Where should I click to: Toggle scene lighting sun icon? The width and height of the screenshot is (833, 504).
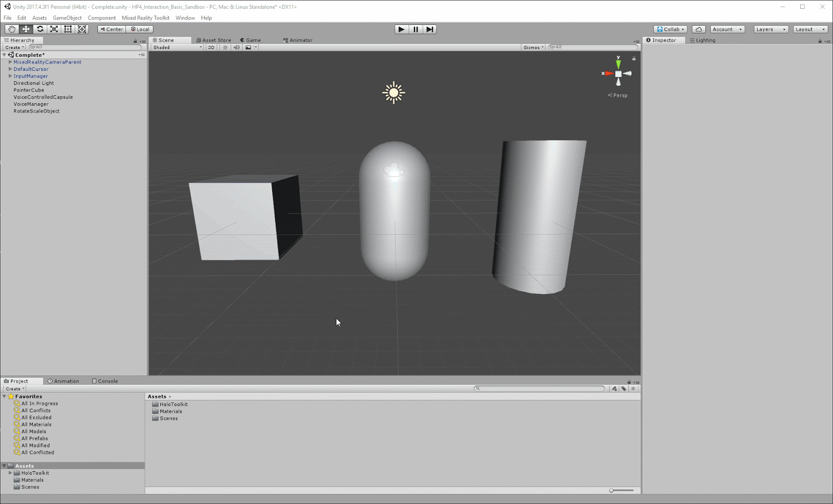tap(225, 47)
